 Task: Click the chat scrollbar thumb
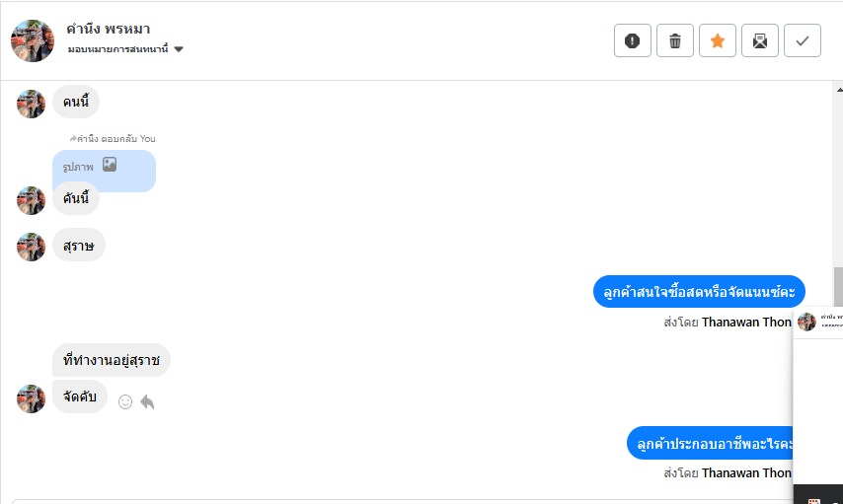[x=838, y=287]
